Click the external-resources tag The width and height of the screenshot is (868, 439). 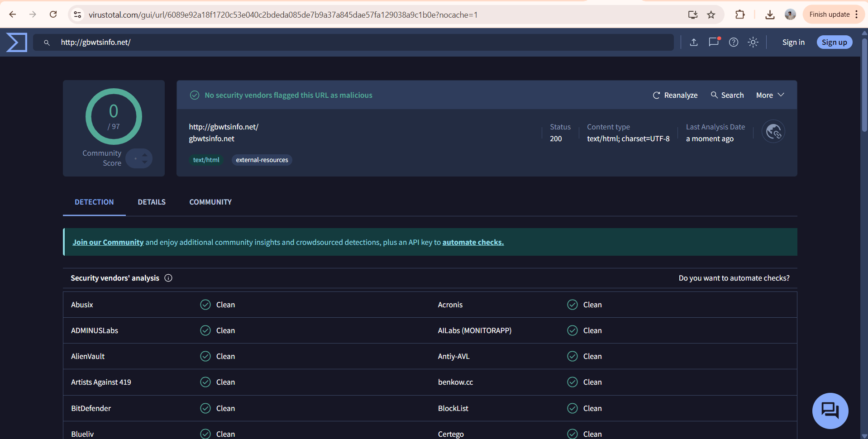(x=262, y=160)
